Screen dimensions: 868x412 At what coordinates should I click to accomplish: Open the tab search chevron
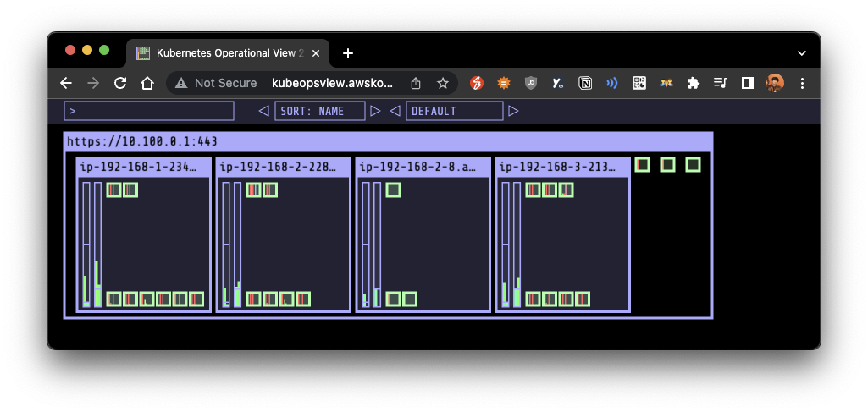[x=802, y=53]
